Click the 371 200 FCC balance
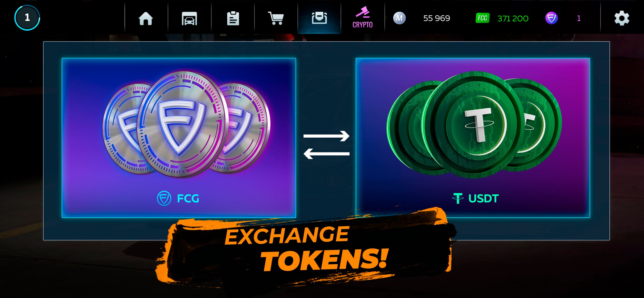Viewport: 644px width, 298px height. point(513,18)
